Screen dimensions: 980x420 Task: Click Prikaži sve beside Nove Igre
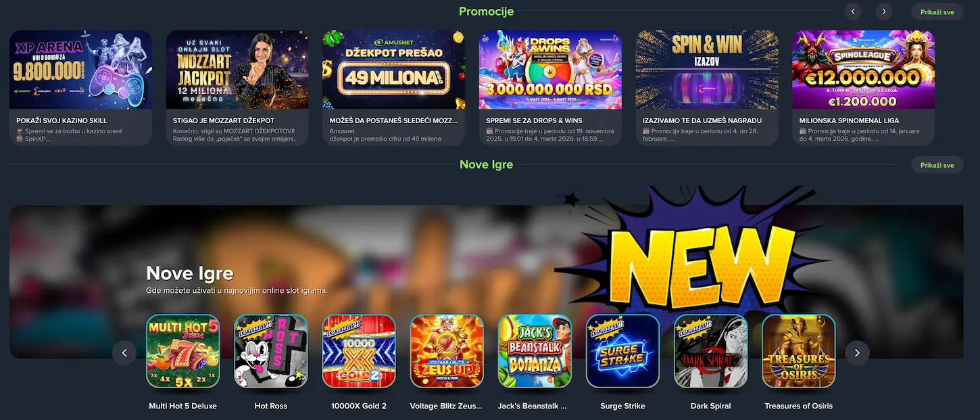click(x=937, y=165)
